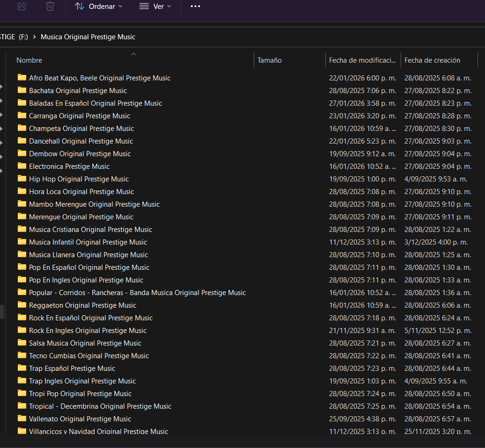485x448 pixels.
Task: Select 'Tecno Cumbias Original Prestige Music' folder name
Action: (89, 356)
